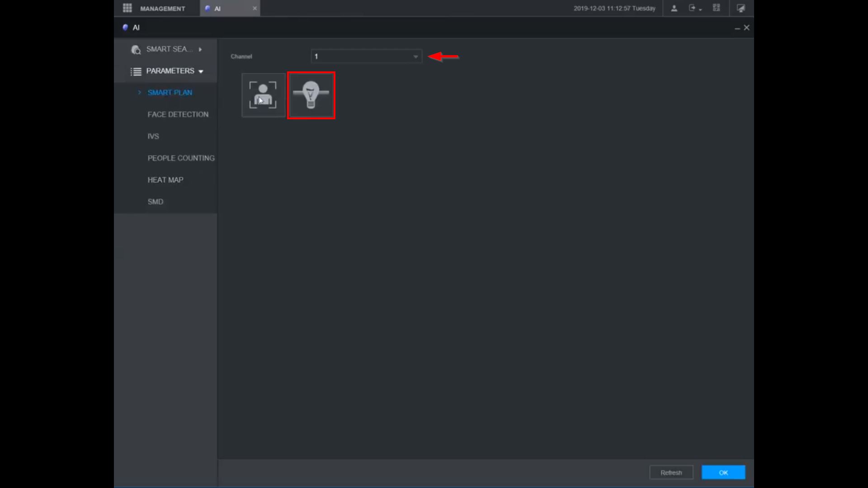Open the Face Detection settings

click(x=178, y=114)
